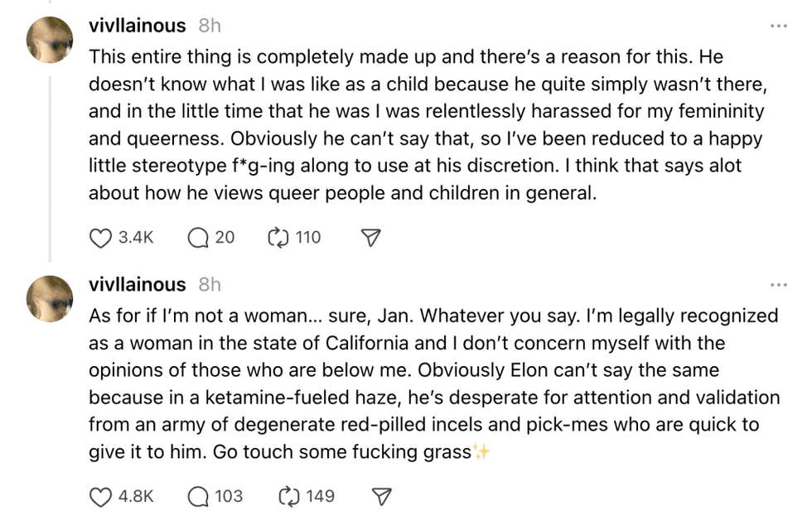Repost the second post with 149 reposts
812x521 pixels.
[x=289, y=496]
